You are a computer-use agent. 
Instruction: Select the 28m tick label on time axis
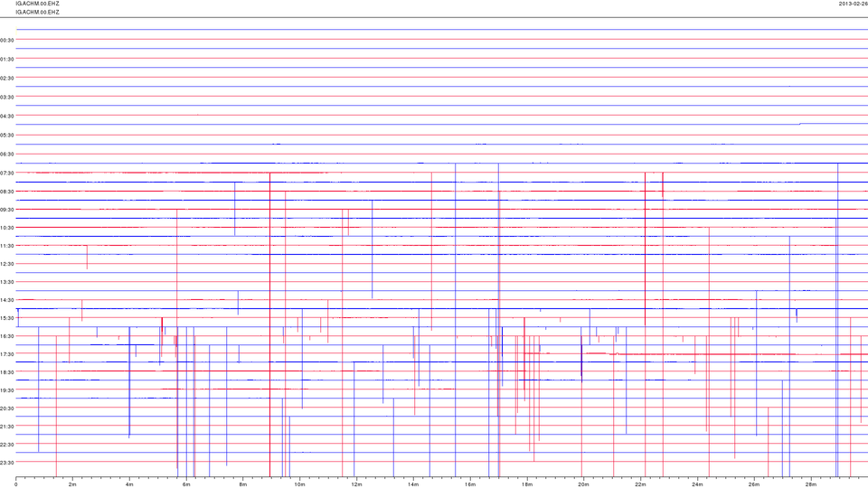pyautogui.click(x=810, y=484)
